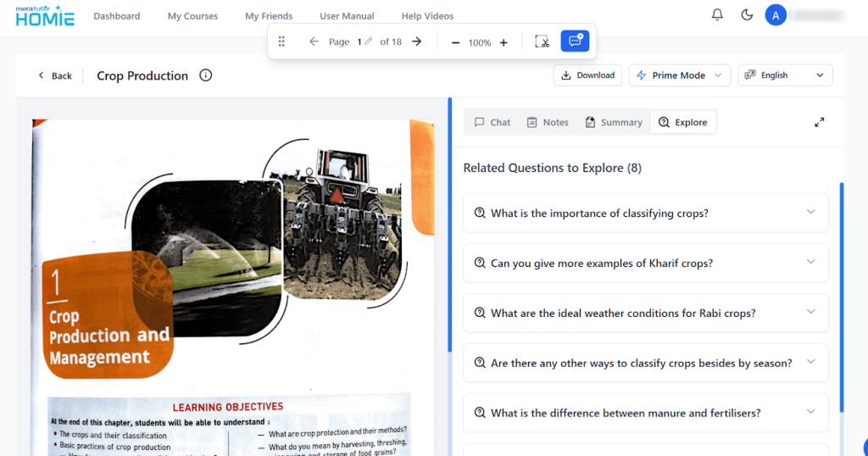Go Back from Crop Production
The height and width of the screenshot is (456, 868).
pyautogui.click(x=55, y=75)
